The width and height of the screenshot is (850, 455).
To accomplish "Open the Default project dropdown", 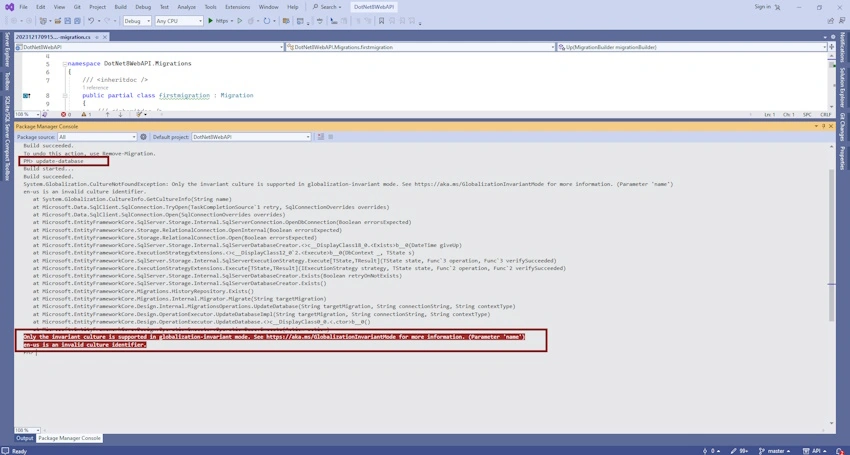I will tap(252, 137).
